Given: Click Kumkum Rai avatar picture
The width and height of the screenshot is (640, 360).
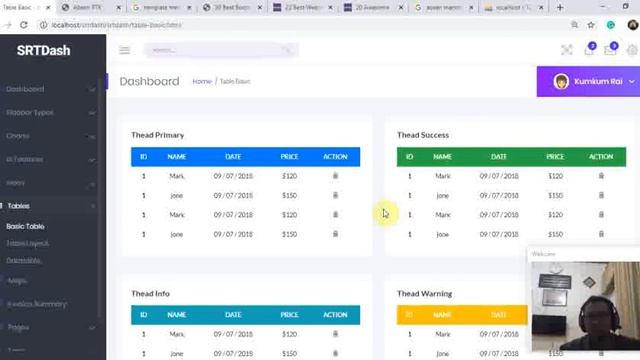Looking at the screenshot, I should tap(561, 81).
